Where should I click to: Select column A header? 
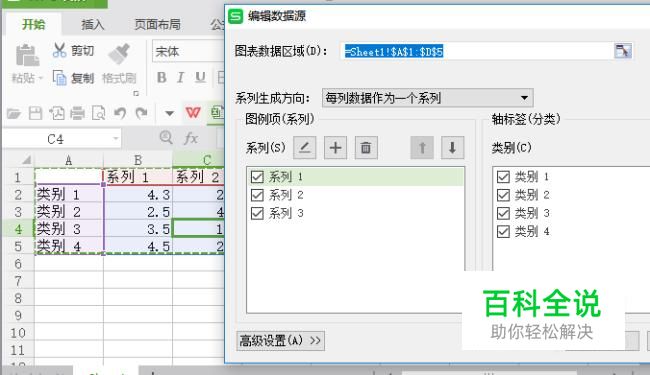[x=69, y=160]
